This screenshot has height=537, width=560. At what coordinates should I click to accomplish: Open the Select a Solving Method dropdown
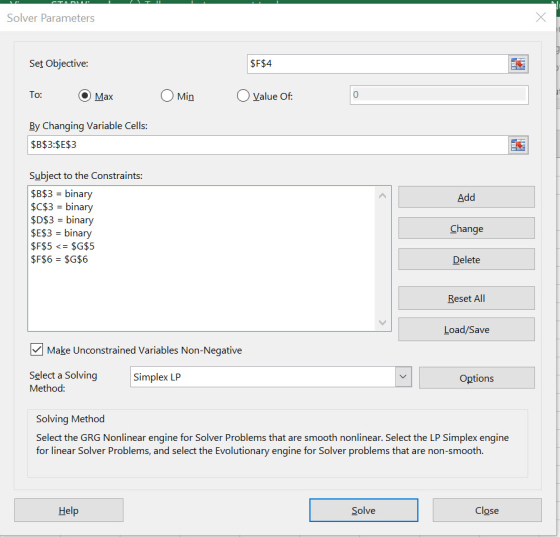(x=403, y=377)
